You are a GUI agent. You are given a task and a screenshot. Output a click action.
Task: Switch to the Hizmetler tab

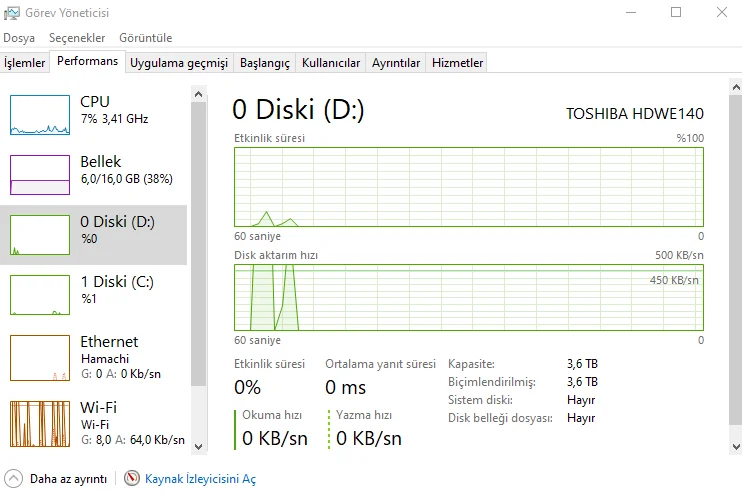pyautogui.click(x=457, y=63)
